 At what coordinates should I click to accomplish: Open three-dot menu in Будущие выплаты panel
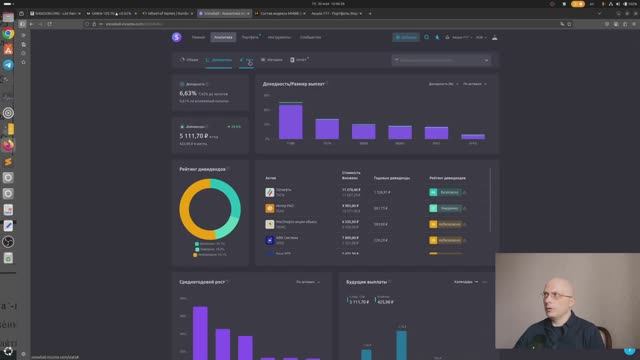pyautogui.click(x=484, y=282)
